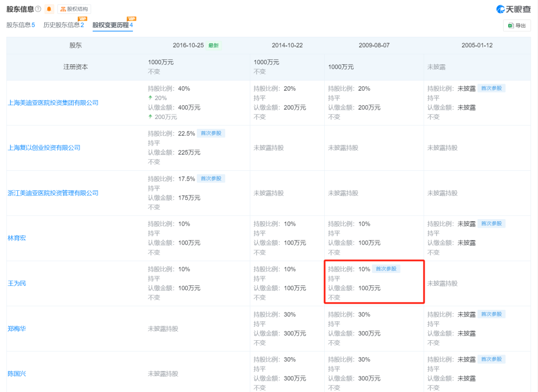Click the help question mark beside 股东信息
This screenshot has width=538, height=392.
38,9
